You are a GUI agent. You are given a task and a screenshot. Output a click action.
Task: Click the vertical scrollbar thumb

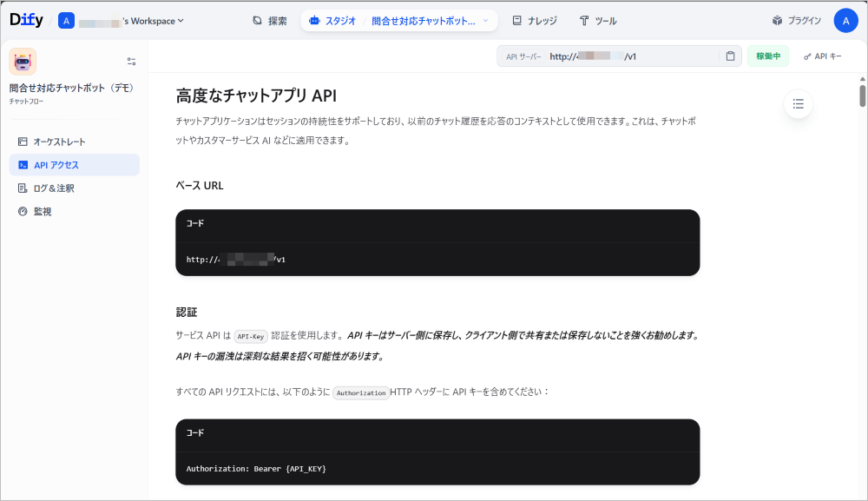862,96
